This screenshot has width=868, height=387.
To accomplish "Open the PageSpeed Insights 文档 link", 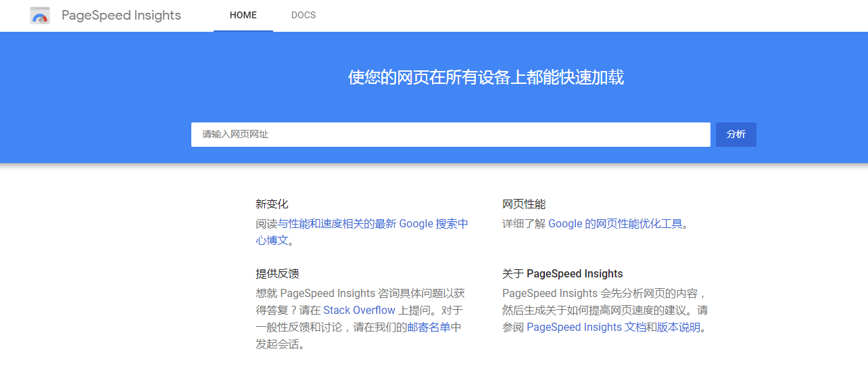I will coord(586,327).
